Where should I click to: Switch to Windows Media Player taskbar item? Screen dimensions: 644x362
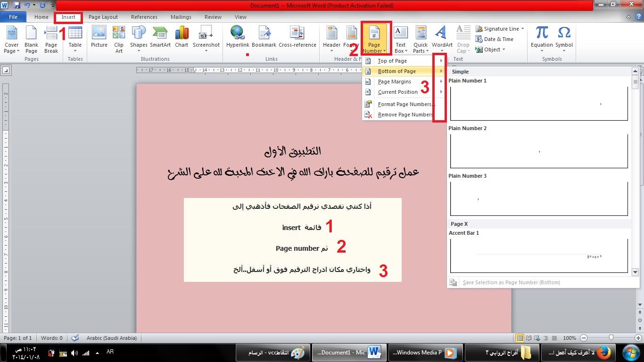click(425, 352)
